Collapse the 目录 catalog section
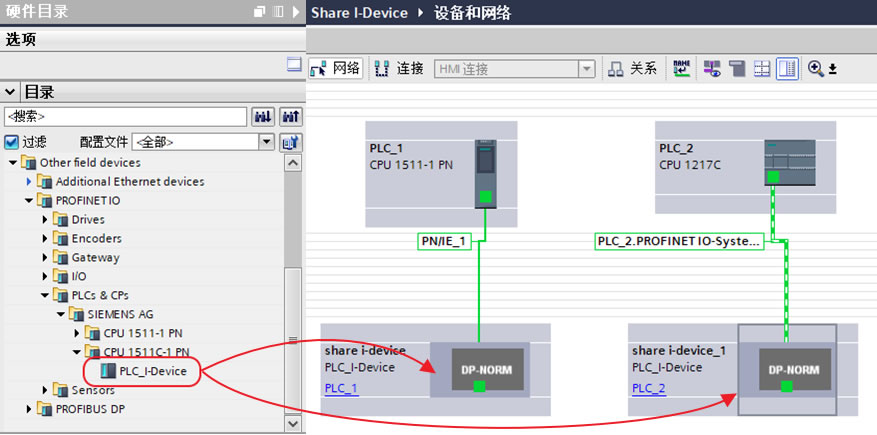 [x=11, y=92]
